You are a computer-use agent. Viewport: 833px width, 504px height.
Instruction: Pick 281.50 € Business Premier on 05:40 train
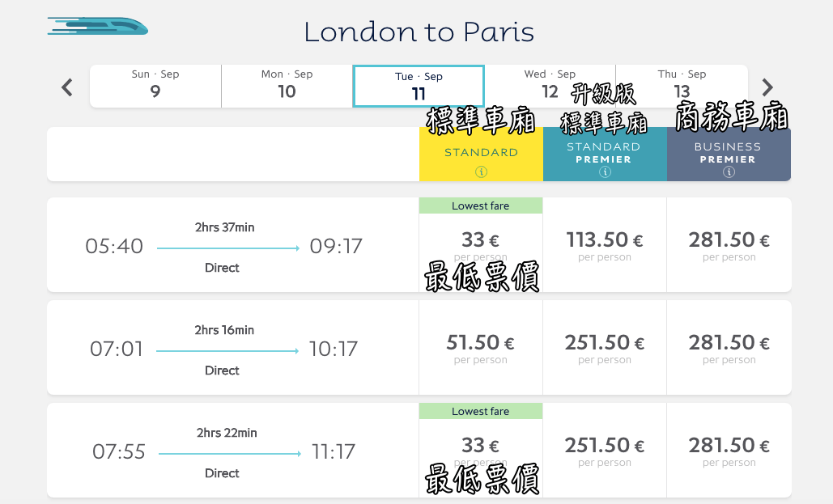pos(729,244)
